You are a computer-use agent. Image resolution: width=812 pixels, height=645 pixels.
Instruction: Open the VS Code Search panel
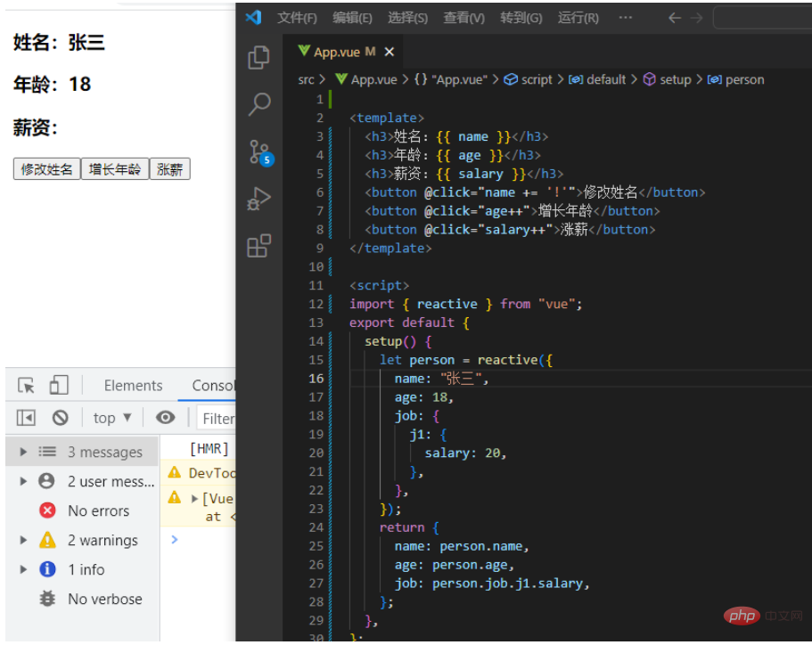[x=258, y=104]
